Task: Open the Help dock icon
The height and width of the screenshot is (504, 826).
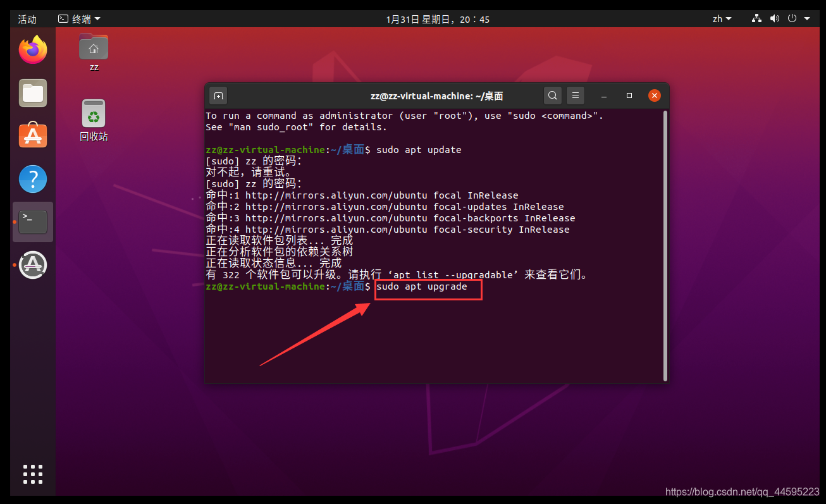Action: (33, 179)
